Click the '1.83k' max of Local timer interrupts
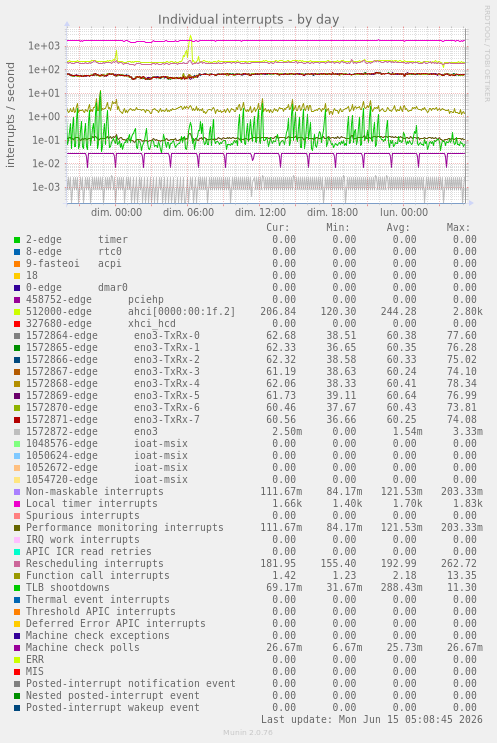 [x=467, y=504]
